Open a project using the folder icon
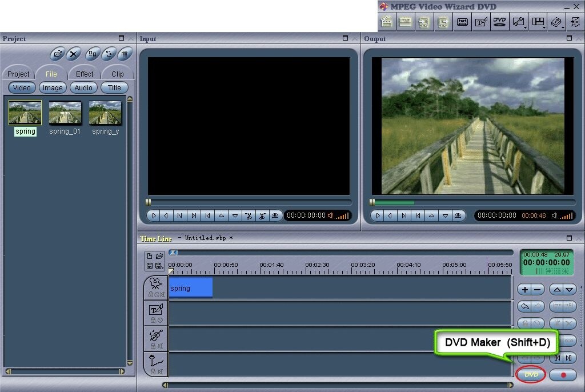 tap(57, 54)
